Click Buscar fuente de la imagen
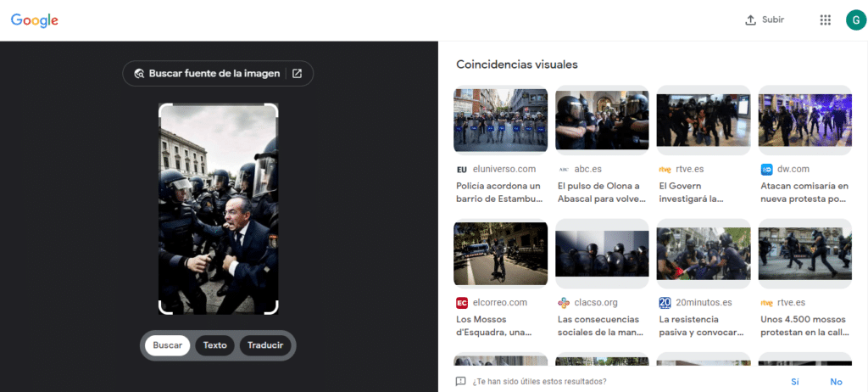This screenshot has height=392, width=868. tap(207, 74)
